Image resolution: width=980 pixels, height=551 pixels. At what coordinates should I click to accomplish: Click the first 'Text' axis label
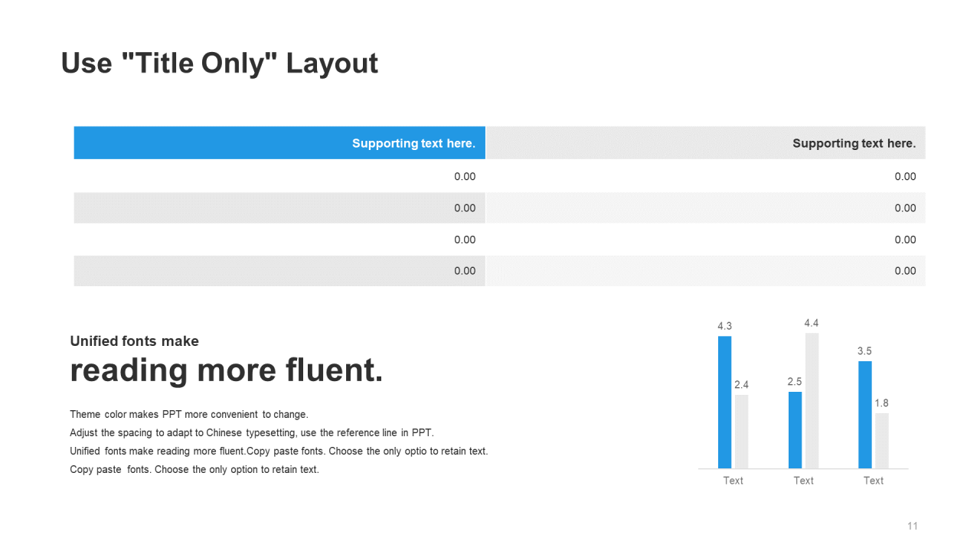click(733, 481)
